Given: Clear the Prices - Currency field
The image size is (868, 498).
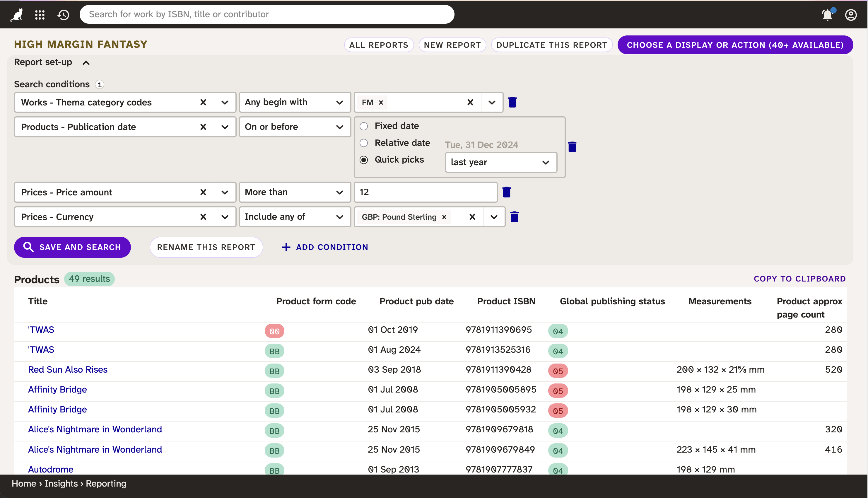Looking at the screenshot, I should pyautogui.click(x=203, y=217).
